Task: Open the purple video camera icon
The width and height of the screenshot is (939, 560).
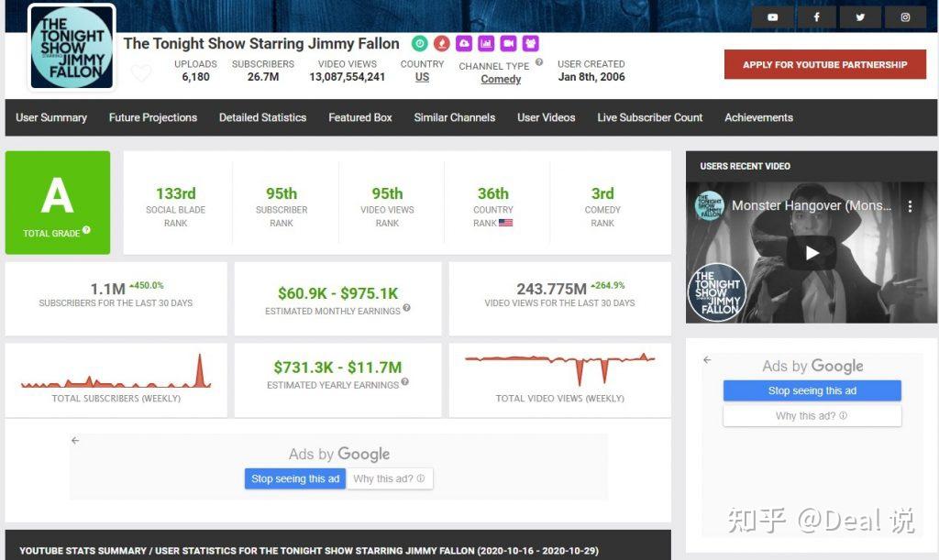Action: 506,43
